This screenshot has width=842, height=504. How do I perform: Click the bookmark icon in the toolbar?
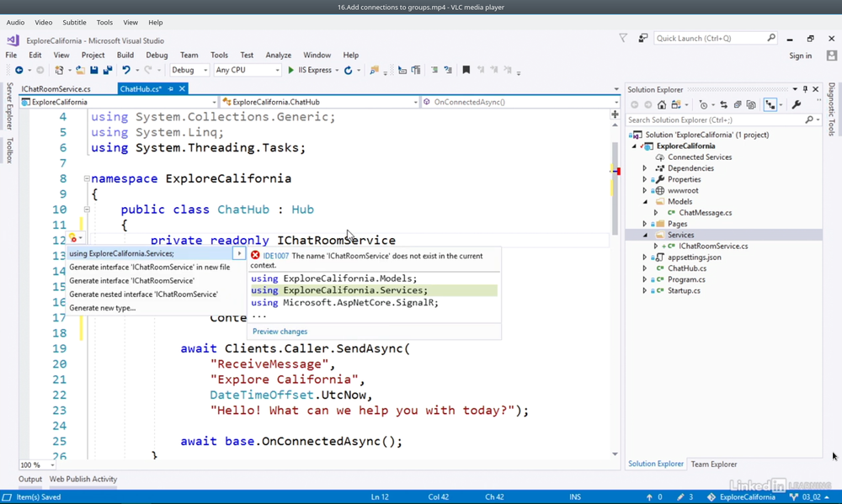click(466, 71)
